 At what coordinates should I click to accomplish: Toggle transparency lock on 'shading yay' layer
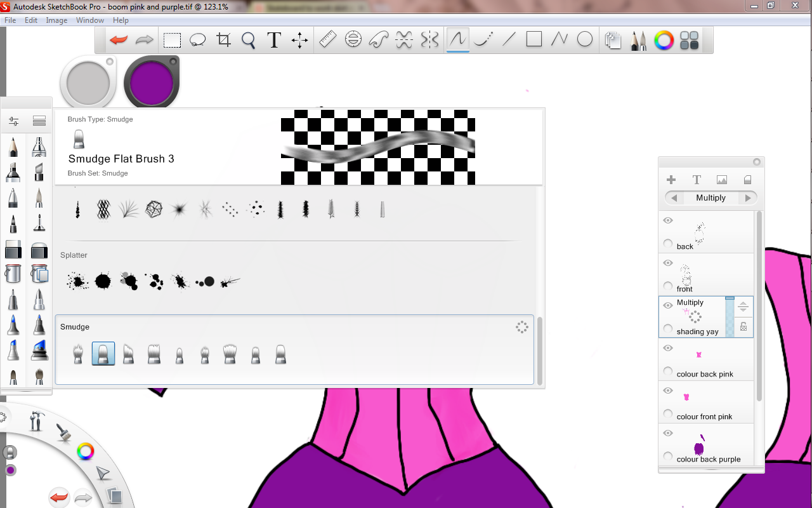click(x=743, y=327)
